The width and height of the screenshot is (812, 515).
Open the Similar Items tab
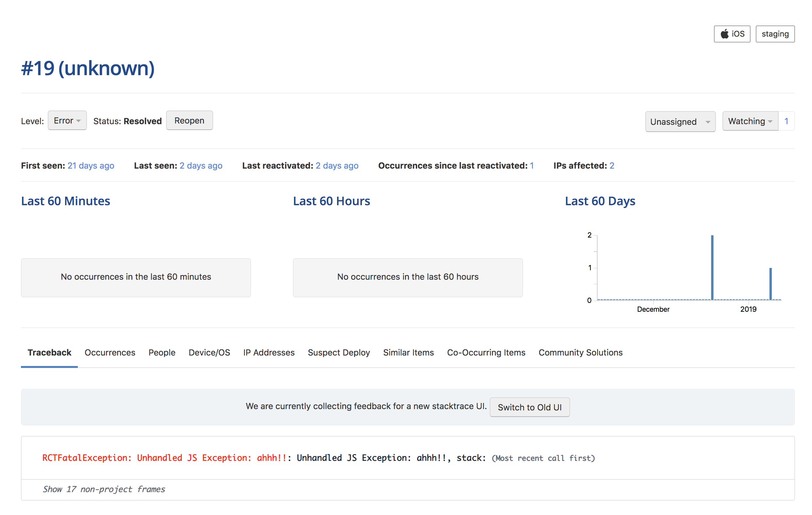[408, 353]
